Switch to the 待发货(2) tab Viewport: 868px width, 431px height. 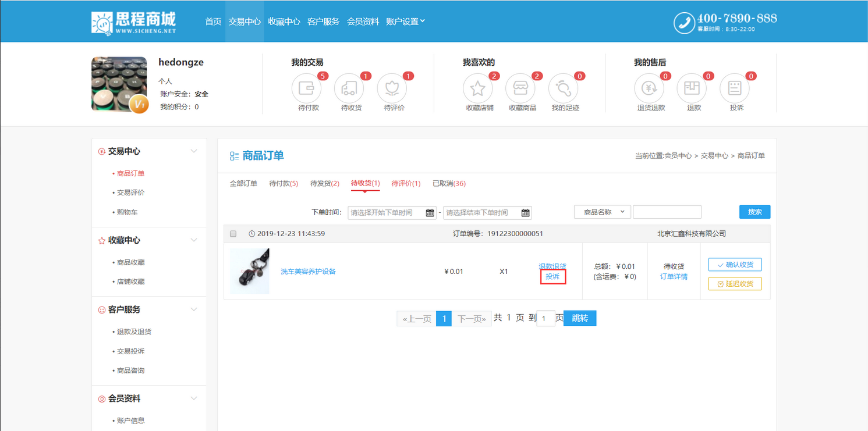pyautogui.click(x=325, y=184)
